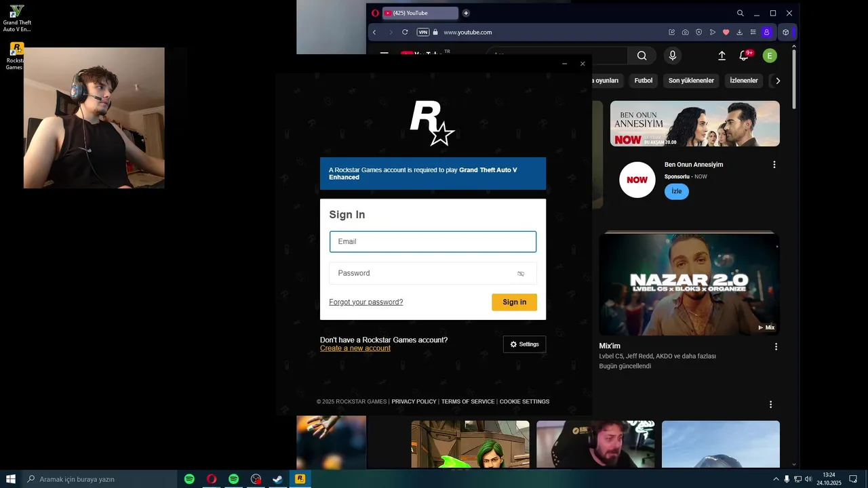Open options for Ben Onun Annesiyim
The height and width of the screenshot is (488, 868).
click(x=774, y=165)
